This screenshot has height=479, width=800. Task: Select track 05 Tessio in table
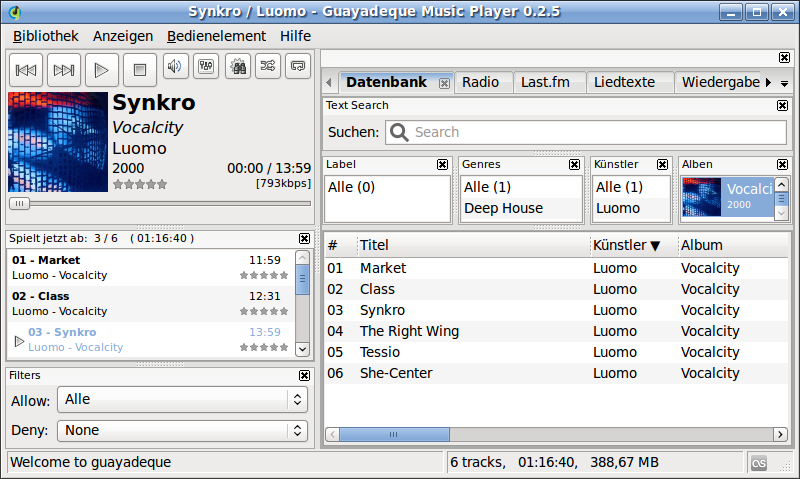pyautogui.click(x=557, y=352)
